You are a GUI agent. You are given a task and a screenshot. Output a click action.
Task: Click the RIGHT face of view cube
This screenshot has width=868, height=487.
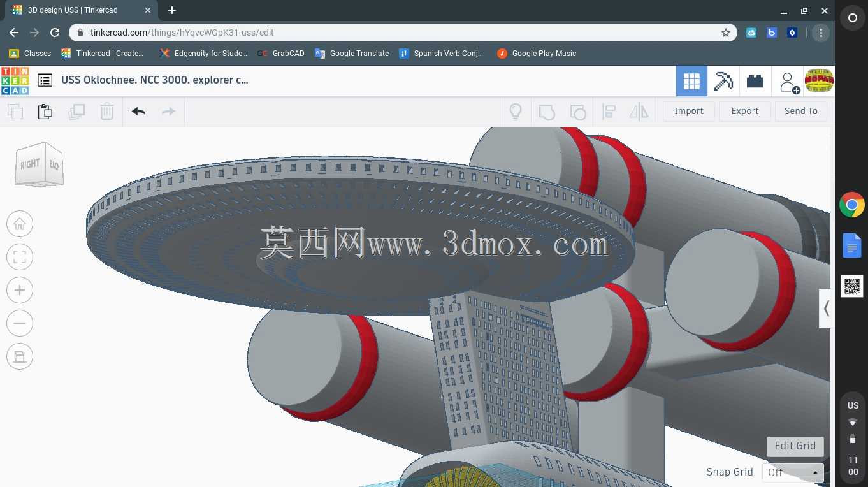point(30,164)
